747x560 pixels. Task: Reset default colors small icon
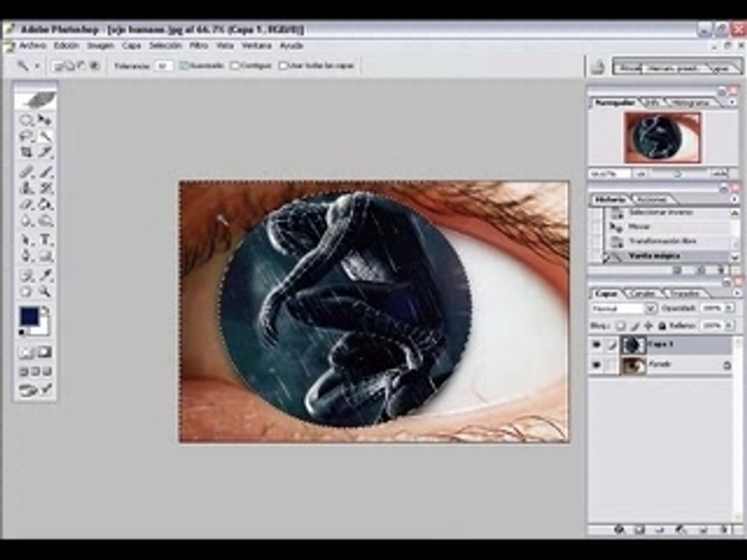pyautogui.click(x=22, y=332)
